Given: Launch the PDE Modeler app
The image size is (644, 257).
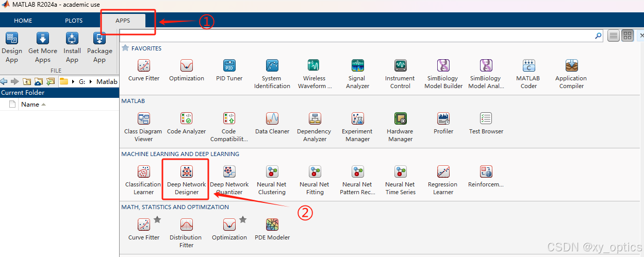Looking at the screenshot, I should click(272, 229).
